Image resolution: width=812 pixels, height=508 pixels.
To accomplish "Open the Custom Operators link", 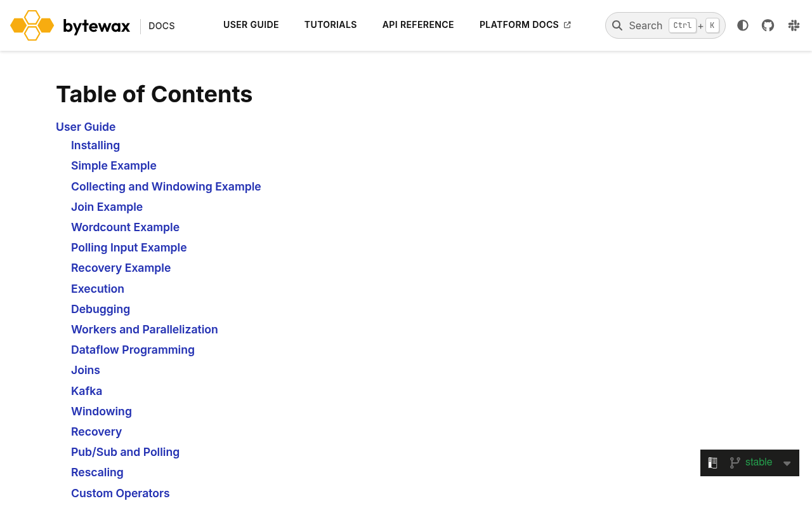I will coord(121,493).
